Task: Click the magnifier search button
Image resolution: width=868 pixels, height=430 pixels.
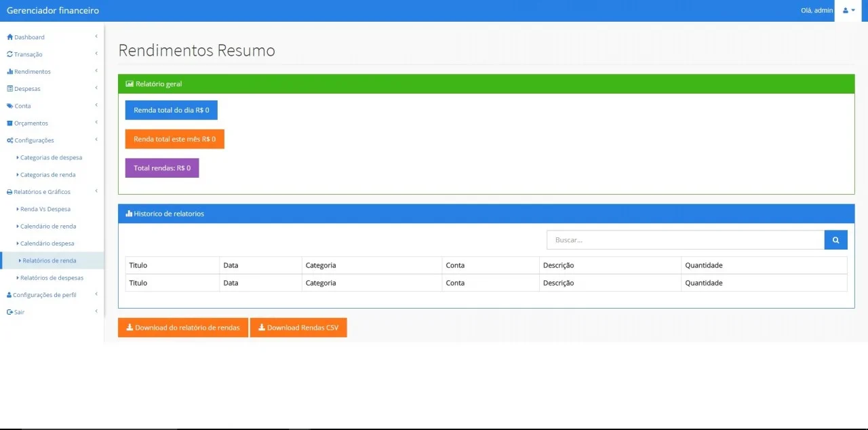Action: click(835, 240)
